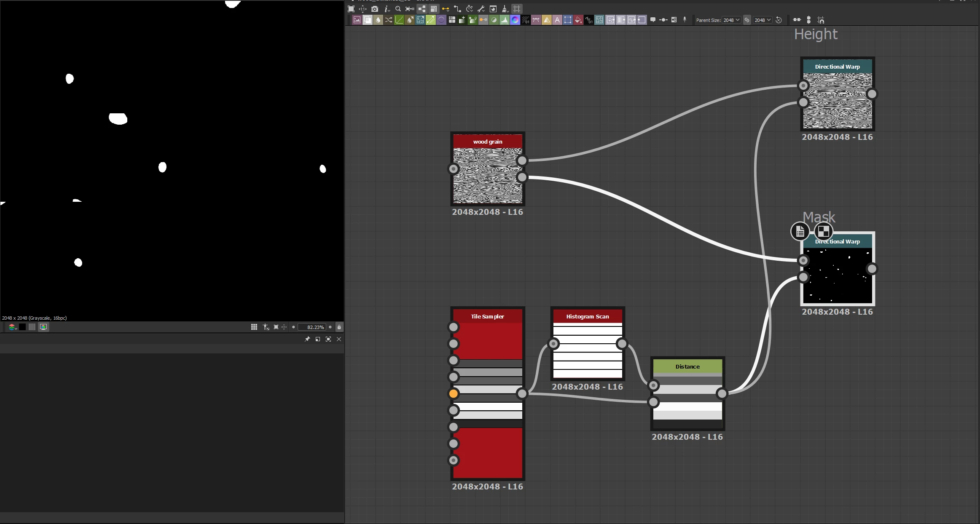Add a Curve node from toolbar

click(x=399, y=20)
